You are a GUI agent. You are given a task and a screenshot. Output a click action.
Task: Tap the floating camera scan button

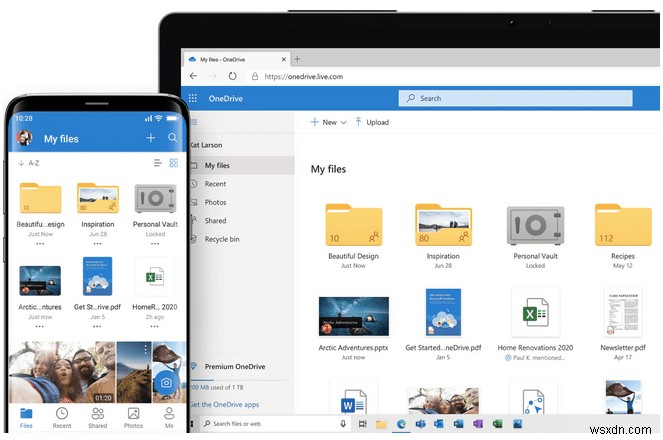(x=166, y=383)
